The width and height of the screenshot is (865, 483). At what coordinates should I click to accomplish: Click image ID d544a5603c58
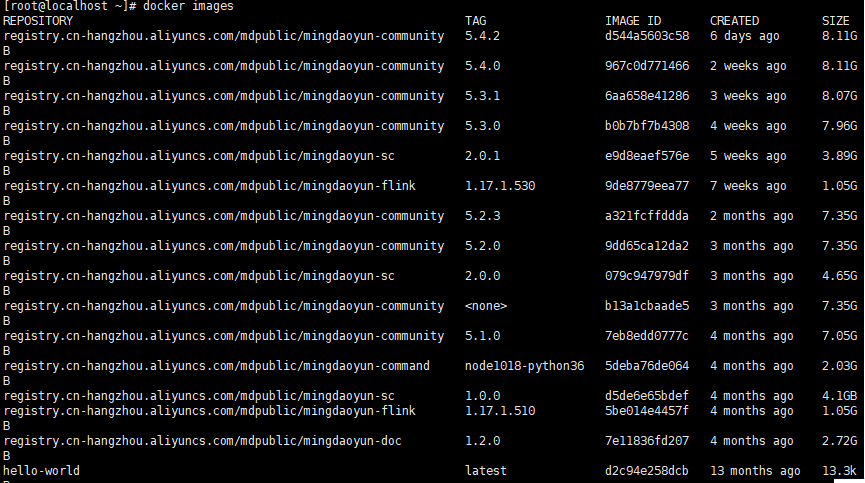[x=647, y=36]
